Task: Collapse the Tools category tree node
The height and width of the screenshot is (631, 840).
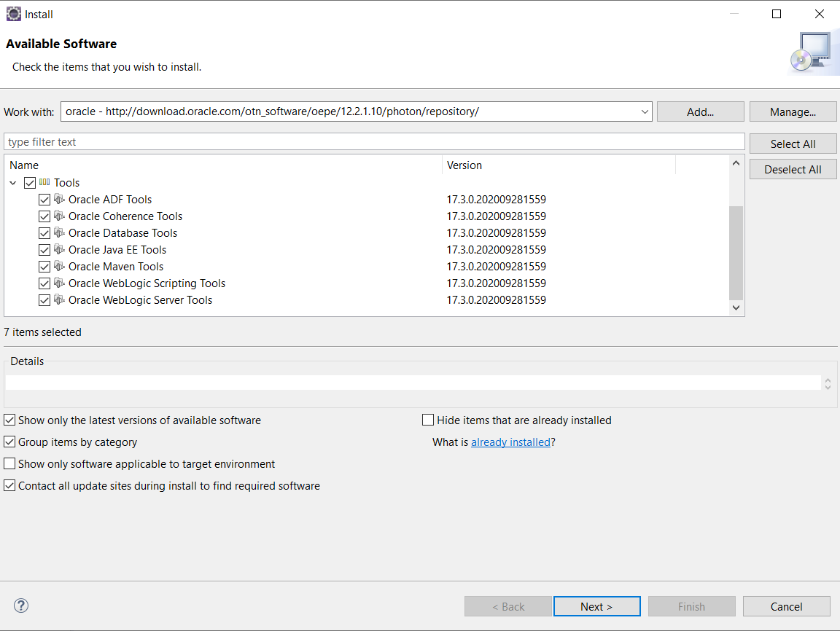Action: pyautogui.click(x=13, y=183)
